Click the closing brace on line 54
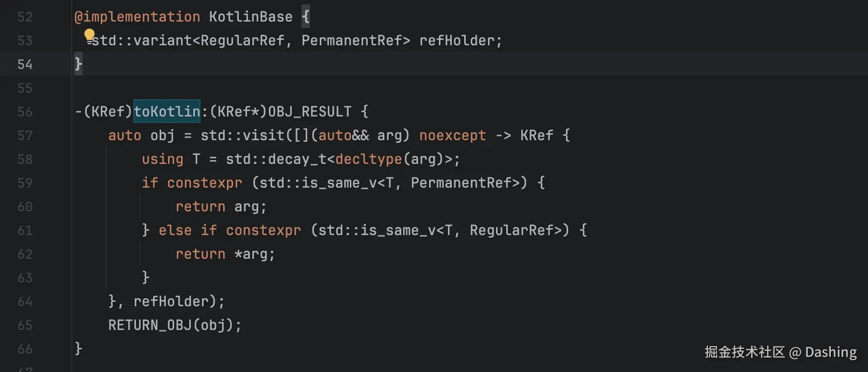 click(x=79, y=65)
